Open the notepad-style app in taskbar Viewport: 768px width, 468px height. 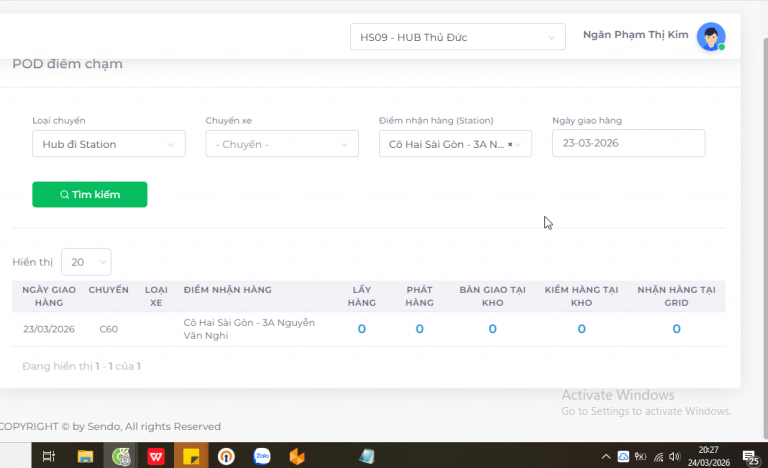(x=367, y=456)
